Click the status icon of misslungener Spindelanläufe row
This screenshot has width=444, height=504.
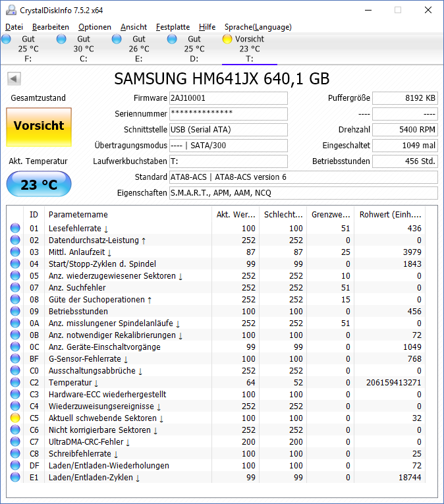coord(15,323)
